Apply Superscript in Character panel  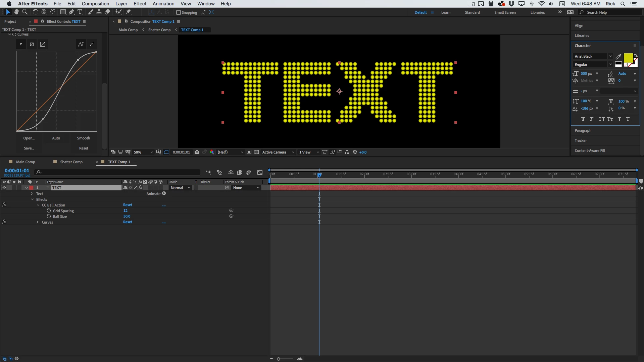click(620, 119)
